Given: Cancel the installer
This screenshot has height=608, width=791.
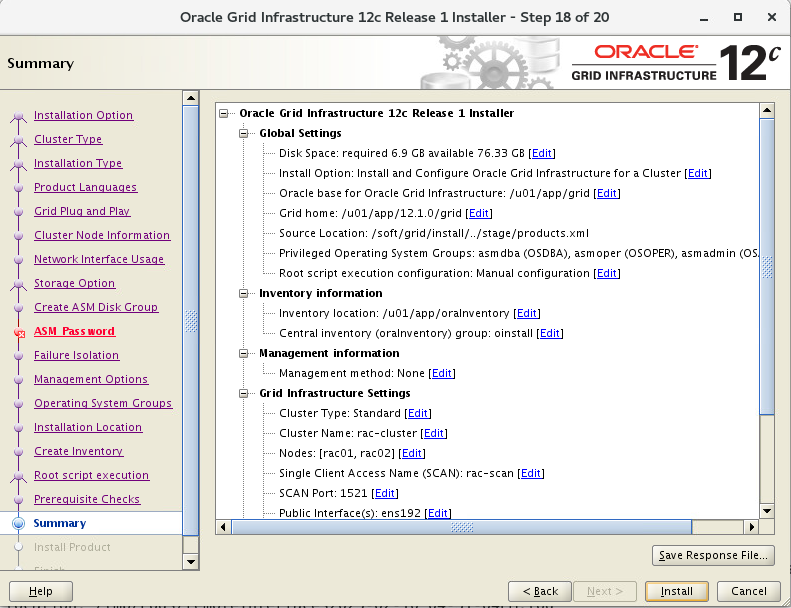Looking at the screenshot, I should (x=749, y=591).
